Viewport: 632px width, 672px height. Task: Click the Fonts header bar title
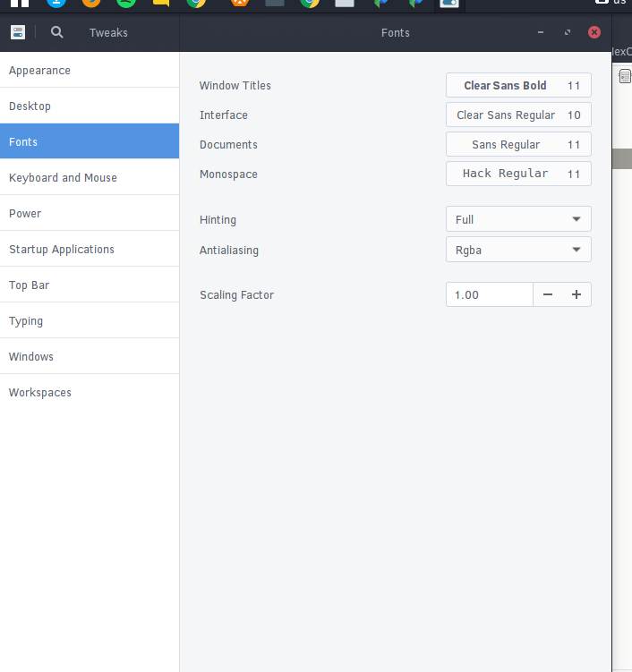tap(396, 32)
